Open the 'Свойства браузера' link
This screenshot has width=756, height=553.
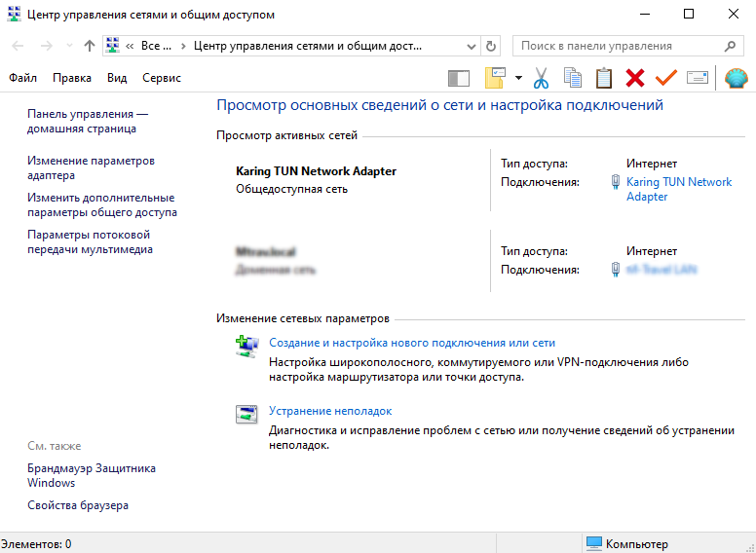click(x=78, y=505)
